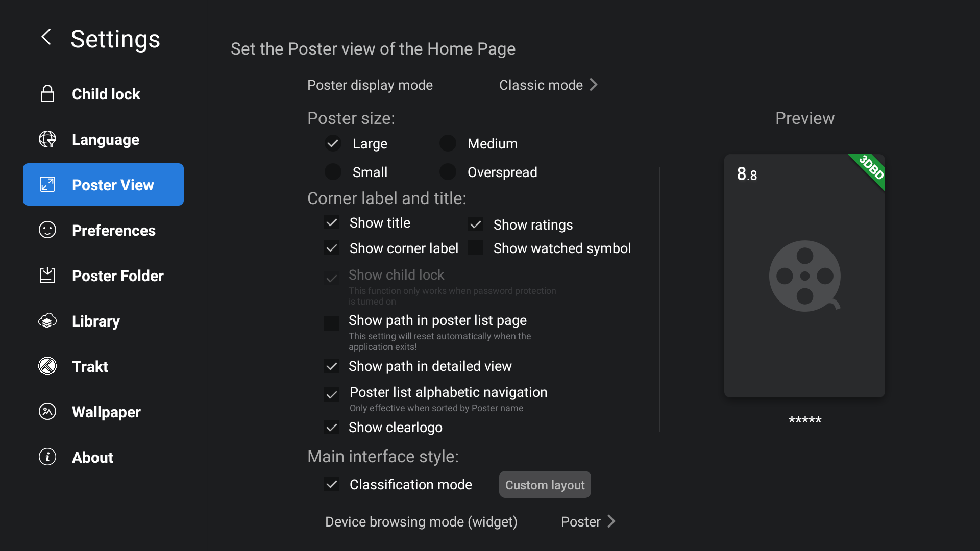Open the About info icon

[x=47, y=457]
